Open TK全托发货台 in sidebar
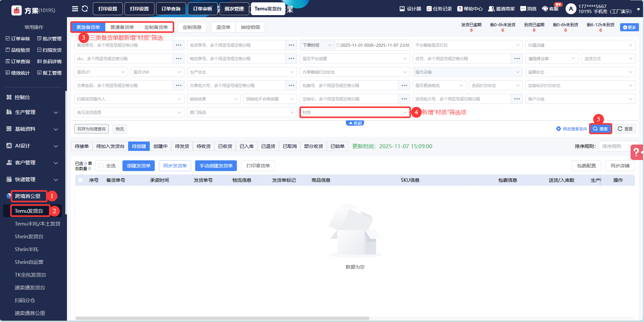Viewport: 644px width, 322px height. (x=30, y=275)
